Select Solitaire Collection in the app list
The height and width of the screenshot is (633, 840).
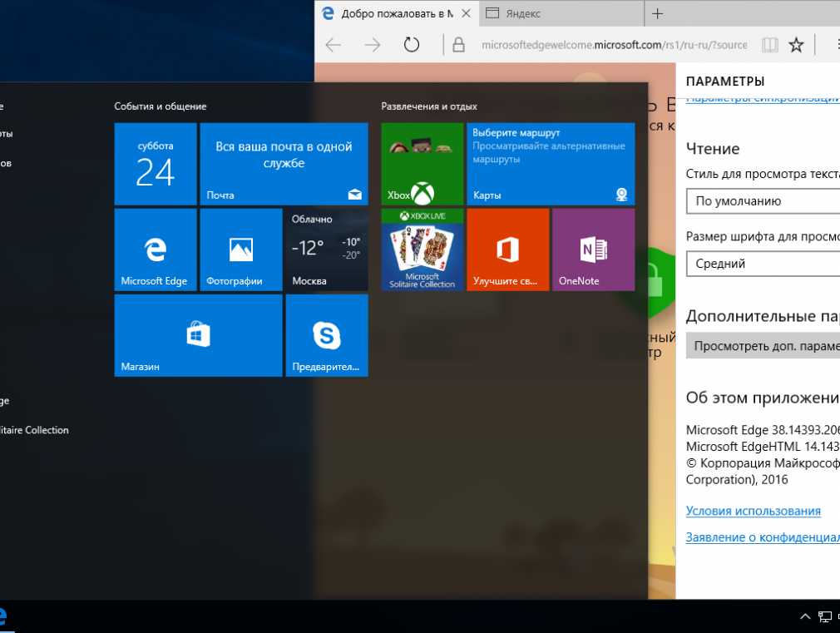point(34,430)
